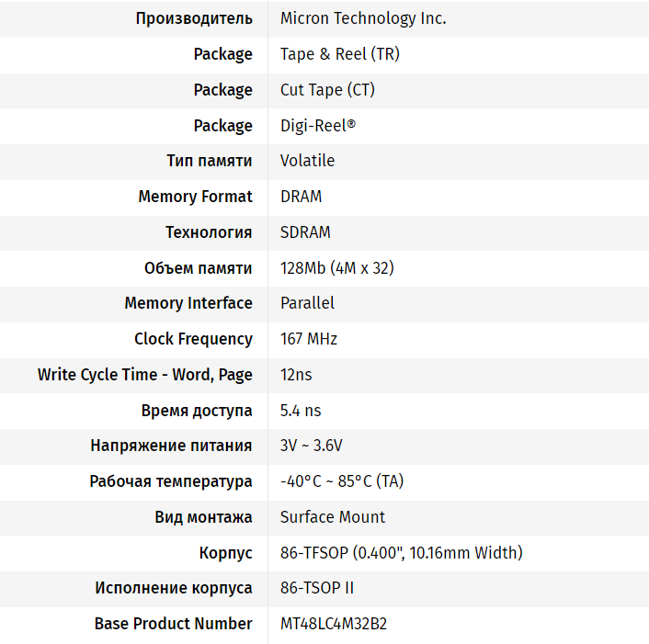Select the 5.4 ns access time value
This screenshot has width=649, height=644.
(301, 411)
